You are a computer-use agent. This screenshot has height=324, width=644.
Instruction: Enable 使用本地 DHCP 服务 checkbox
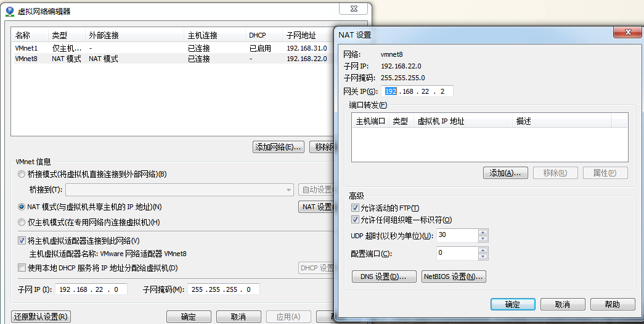click(x=22, y=268)
